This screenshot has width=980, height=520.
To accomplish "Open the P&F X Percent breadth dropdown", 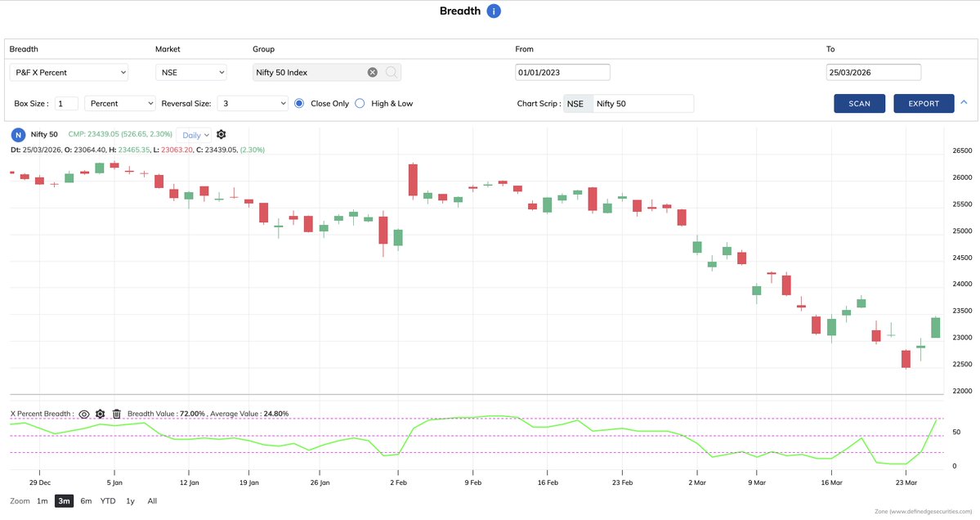I will [x=69, y=72].
